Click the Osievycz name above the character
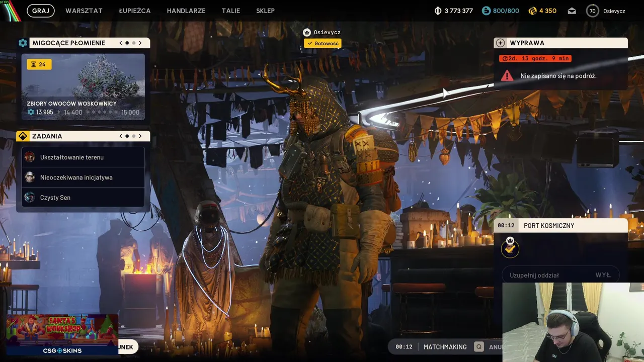The height and width of the screenshot is (362, 644). (327, 32)
